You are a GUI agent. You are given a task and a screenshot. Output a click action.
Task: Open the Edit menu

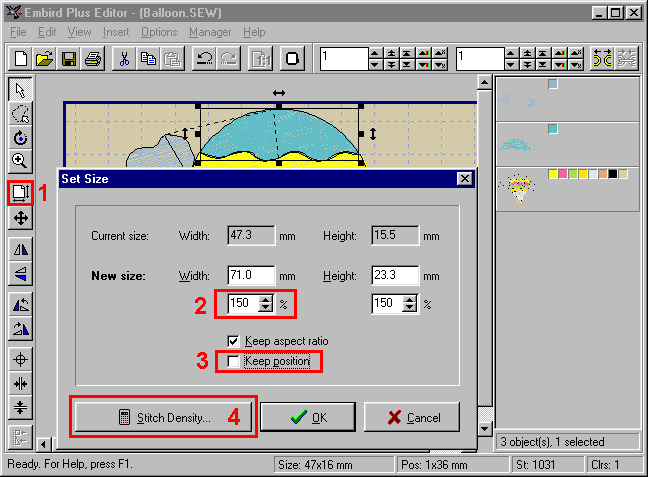coord(47,32)
